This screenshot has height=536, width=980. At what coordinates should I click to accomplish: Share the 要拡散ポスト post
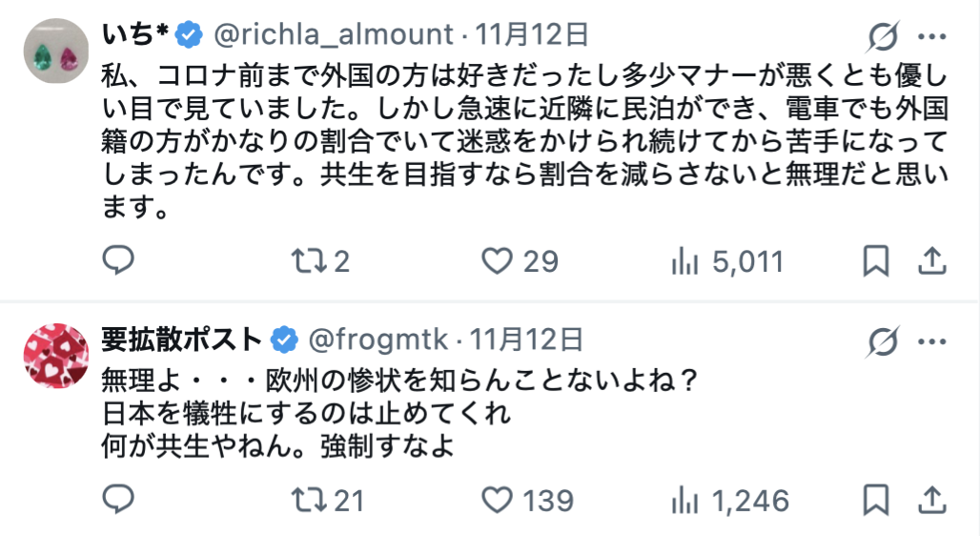[x=931, y=499]
